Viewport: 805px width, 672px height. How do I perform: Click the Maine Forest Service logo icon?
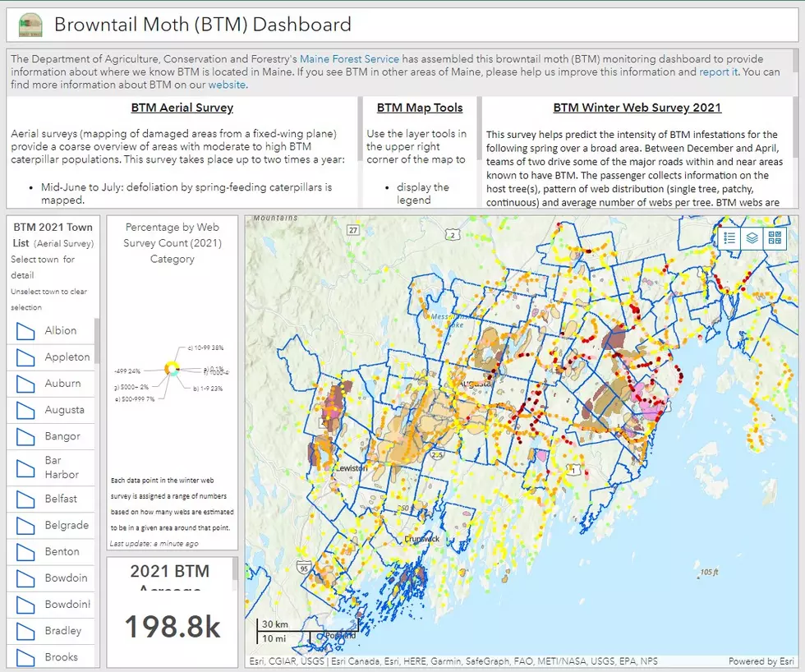[x=30, y=25]
